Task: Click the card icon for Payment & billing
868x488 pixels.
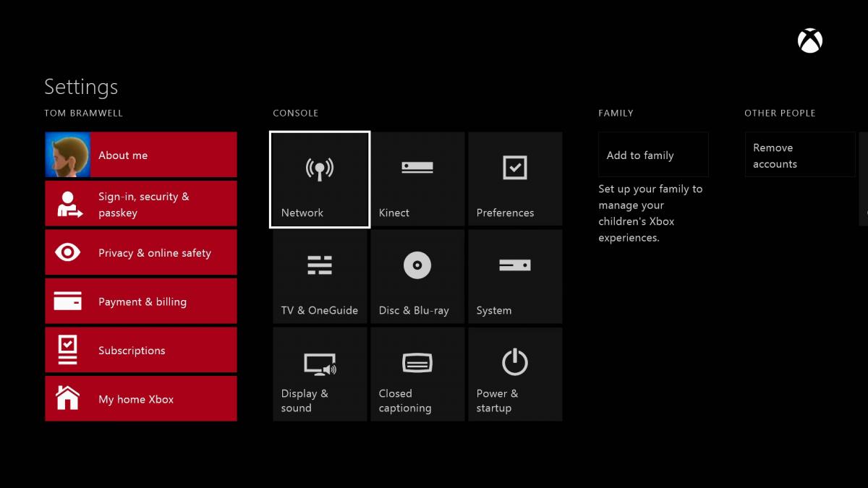Action: (x=68, y=301)
